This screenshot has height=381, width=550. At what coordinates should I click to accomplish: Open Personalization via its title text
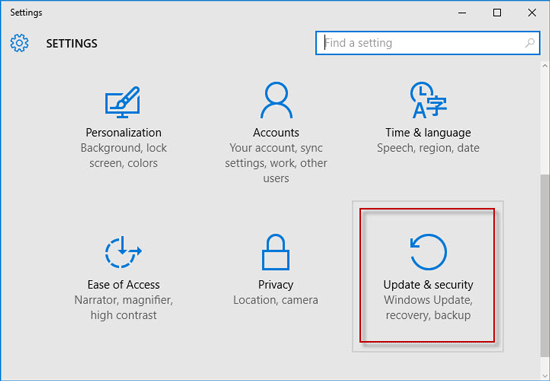point(123,133)
